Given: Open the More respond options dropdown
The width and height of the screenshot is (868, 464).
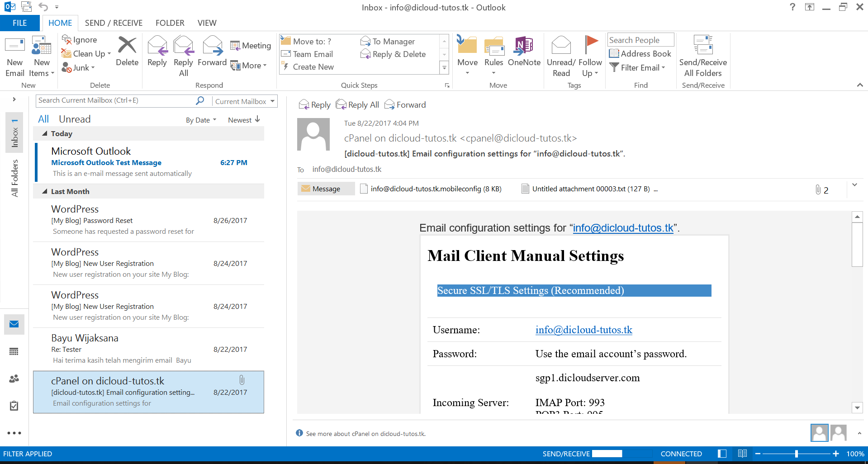Looking at the screenshot, I should 248,66.
